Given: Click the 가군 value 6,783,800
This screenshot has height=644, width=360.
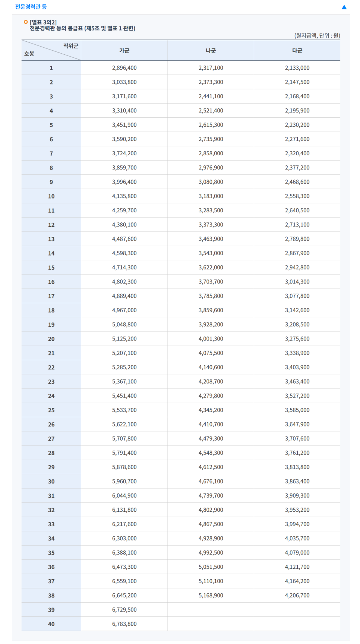Looking at the screenshot, I should pos(124,624).
